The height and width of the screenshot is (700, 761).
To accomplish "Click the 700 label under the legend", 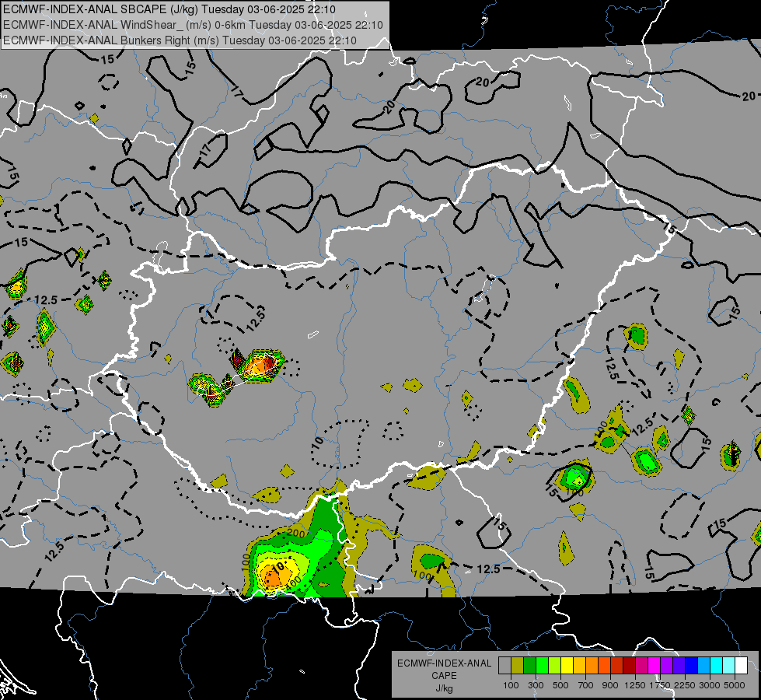I will (x=586, y=685).
